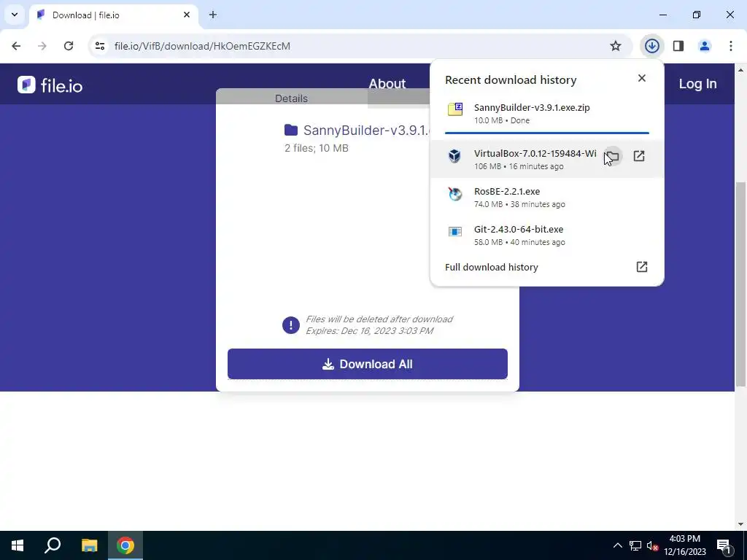Click the RosBE installer icon
This screenshot has width=747, height=560.
pos(455,194)
